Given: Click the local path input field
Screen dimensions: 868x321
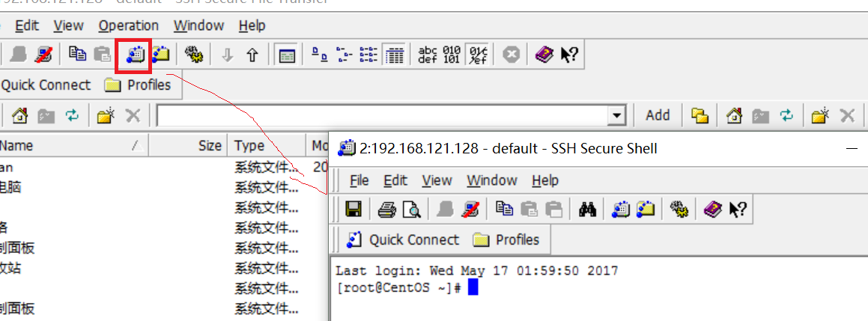Looking at the screenshot, I should tap(382, 116).
